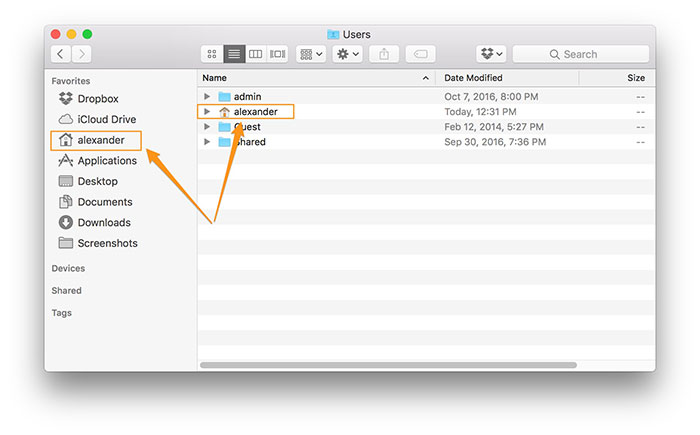Viewport: 700px width, 435px height.
Task: Click the 'Today, 12:31 PM' date
Action: [480, 112]
